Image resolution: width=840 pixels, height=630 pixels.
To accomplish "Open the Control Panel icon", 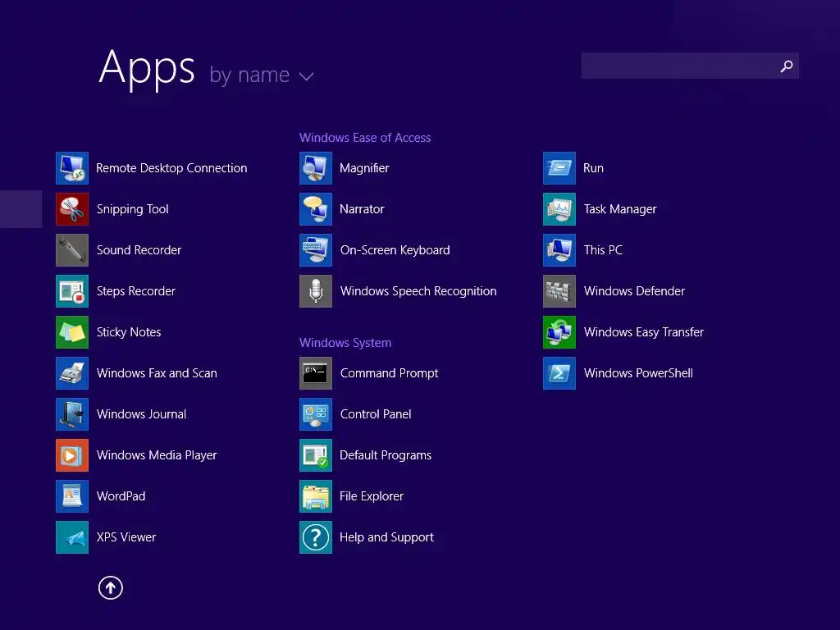I will (x=316, y=414).
